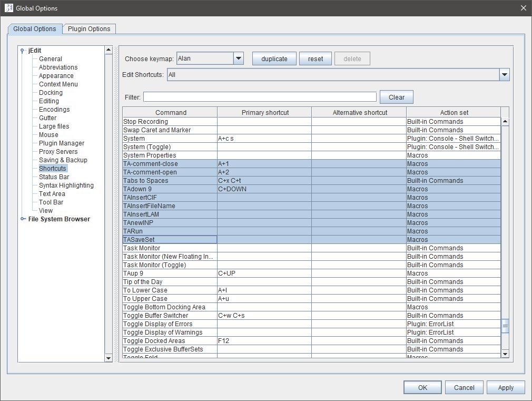Select the Global Options tab
532x401 pixels.
[x=35, y=29]
